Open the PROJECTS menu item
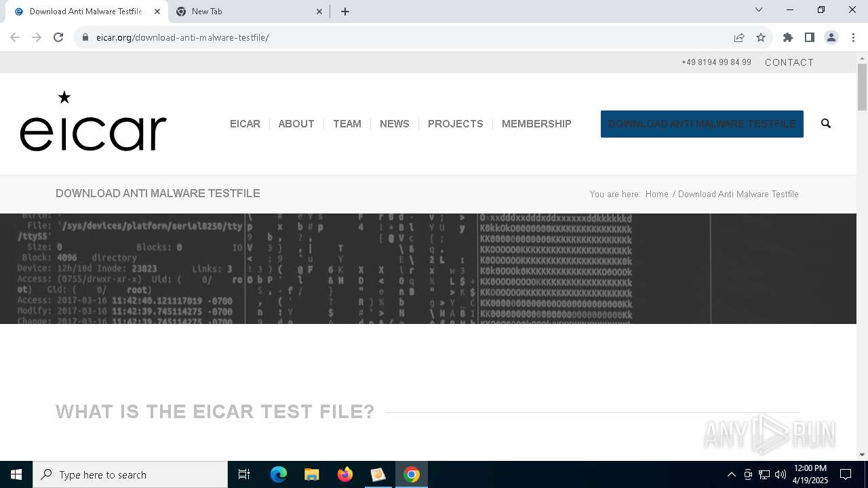Image resolution: width=868 pixels, height=488 pixels. (456, 124)
